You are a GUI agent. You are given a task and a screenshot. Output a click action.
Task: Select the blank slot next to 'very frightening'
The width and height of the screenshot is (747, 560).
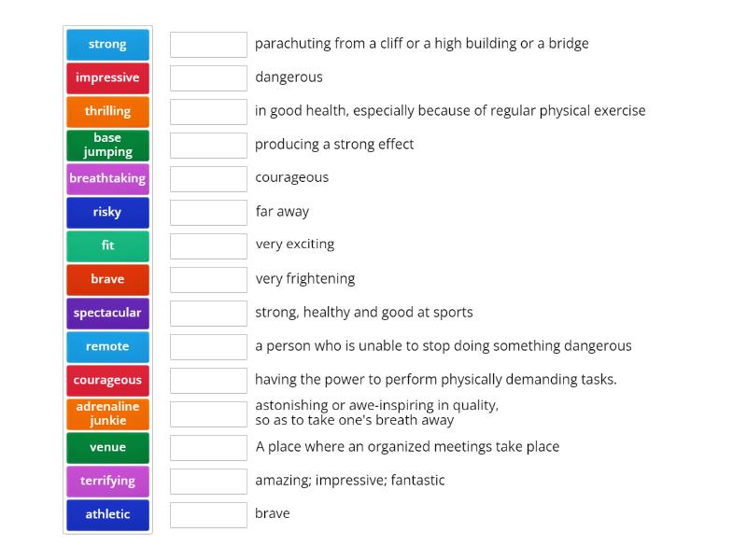(x=208, y=279)
